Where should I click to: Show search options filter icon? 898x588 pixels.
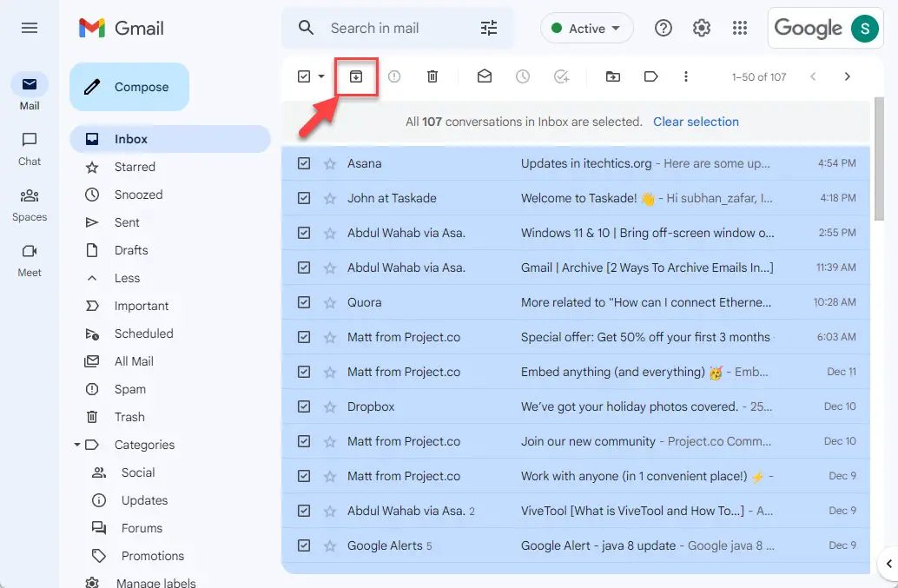489,28
